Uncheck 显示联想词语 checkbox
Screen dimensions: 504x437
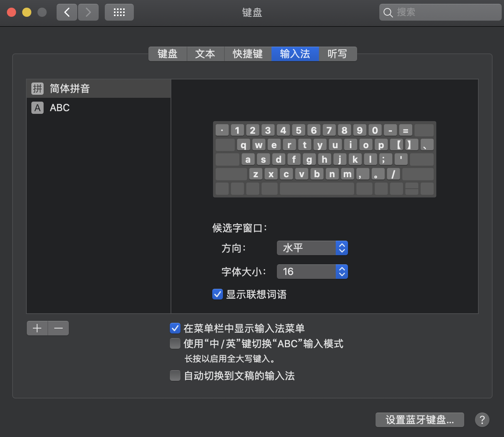218,294
